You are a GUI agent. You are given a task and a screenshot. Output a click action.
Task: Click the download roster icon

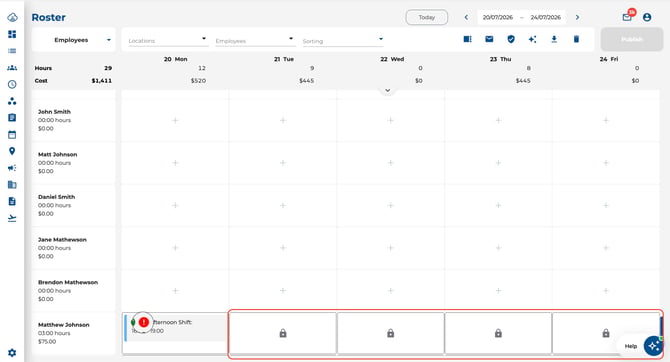coord(554,39)
